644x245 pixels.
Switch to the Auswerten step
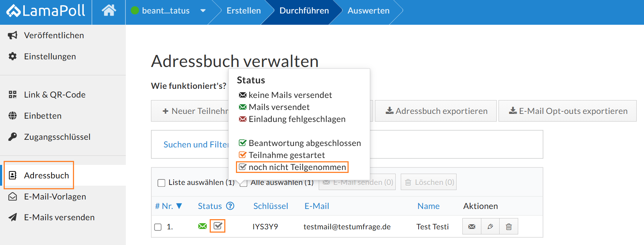click(x=368, y=11)
